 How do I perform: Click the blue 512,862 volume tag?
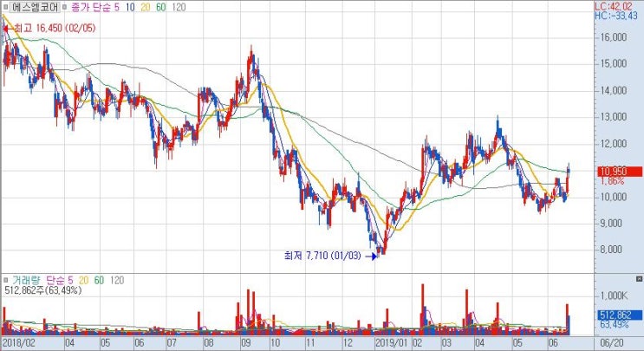(x=620, y=315)
